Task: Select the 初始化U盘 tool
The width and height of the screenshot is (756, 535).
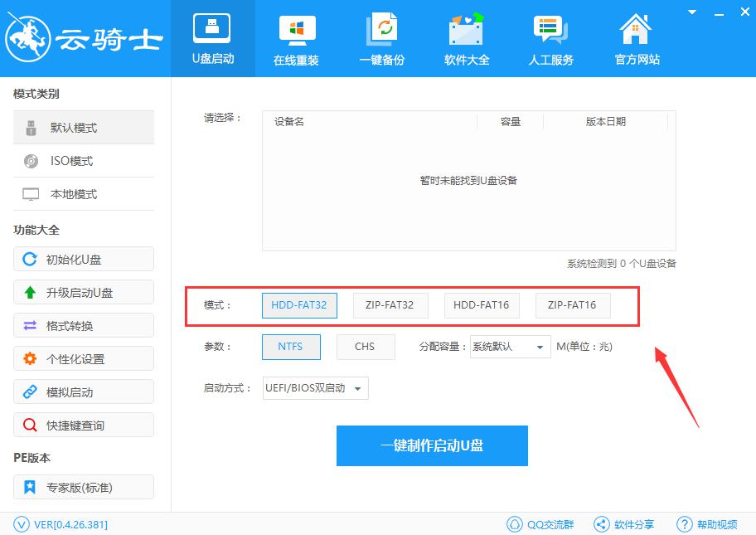Action: pyautogui.click(x=83, y=259)
